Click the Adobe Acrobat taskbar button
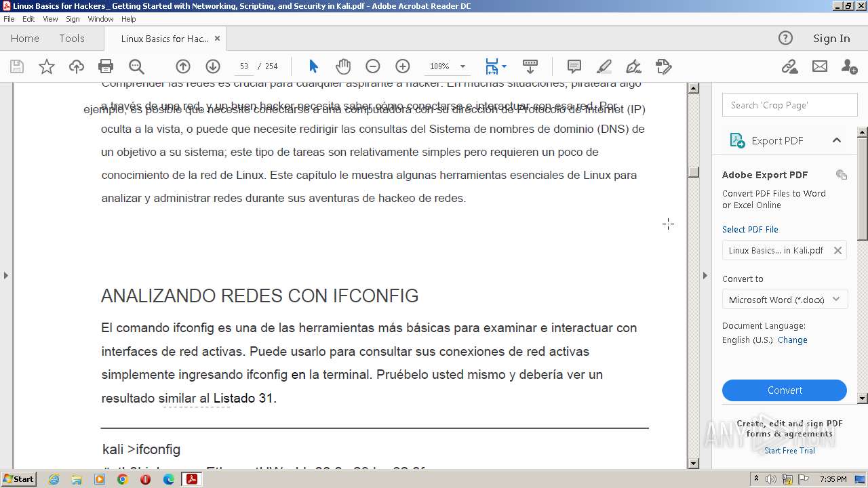The width and height of the screenshot is (868, 488). click(x=192, y=479)
